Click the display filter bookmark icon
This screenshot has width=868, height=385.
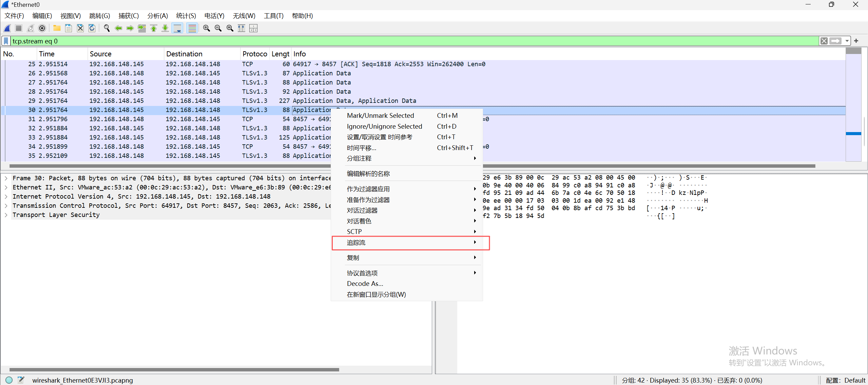coord(6,41)
